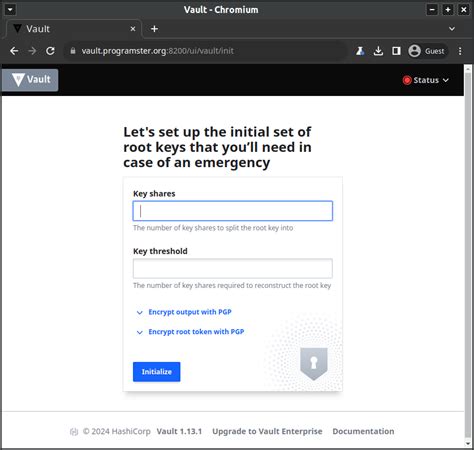Screen dimensions: 474x450
Task: Click the "© 2024 HashiCorp" footer text
Action: (x=116, y=431)
